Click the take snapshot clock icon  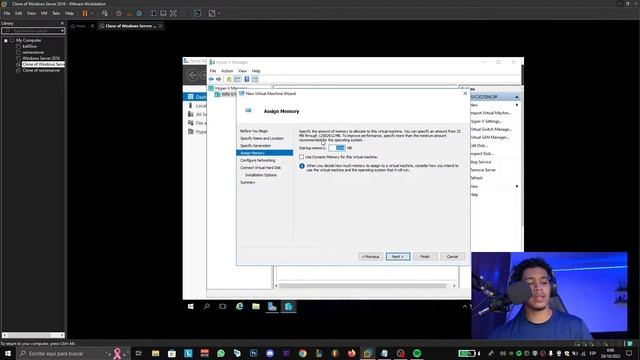click(x=119, y=13)
